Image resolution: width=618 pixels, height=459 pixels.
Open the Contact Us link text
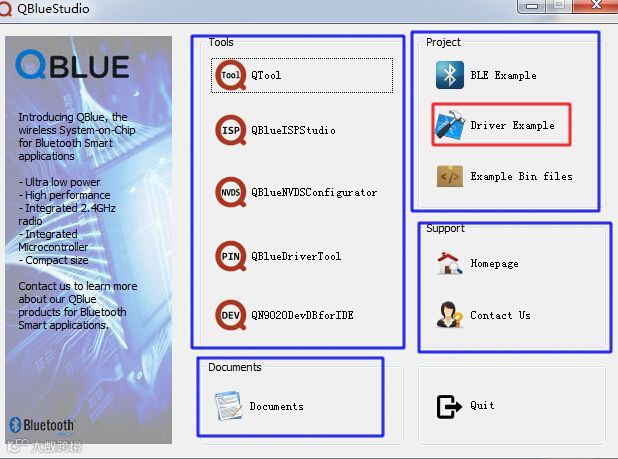pos(501,315)
